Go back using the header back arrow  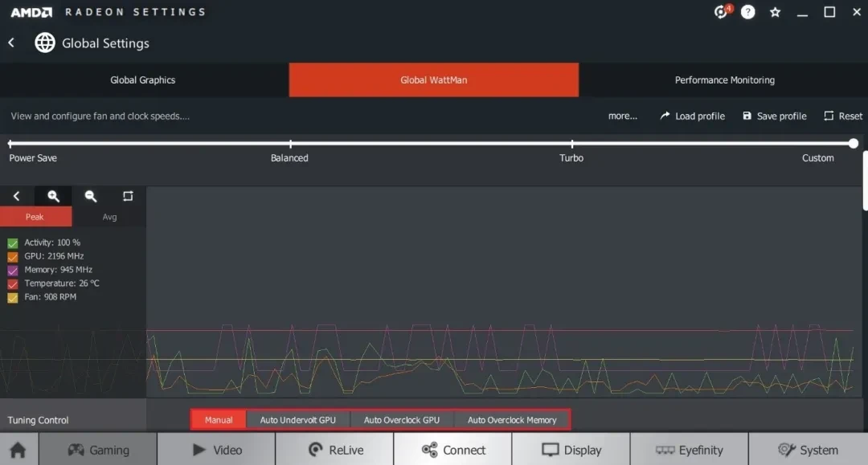click(11, 43)
